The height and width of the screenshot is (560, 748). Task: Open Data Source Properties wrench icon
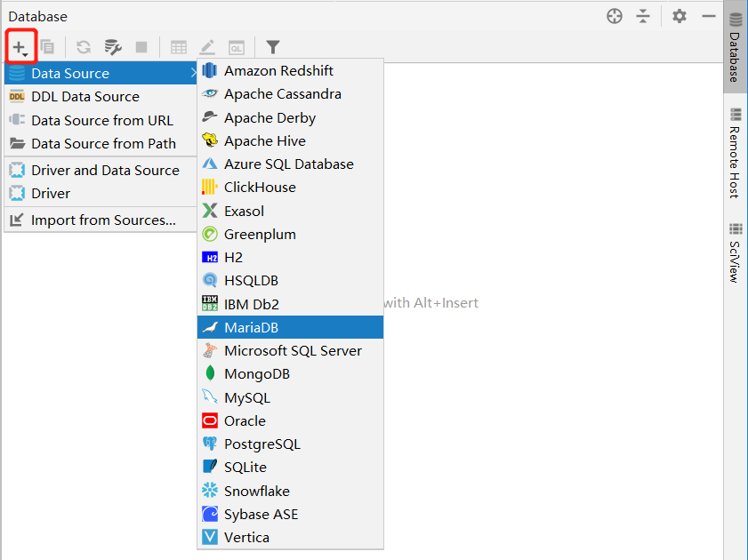[113, 47]
